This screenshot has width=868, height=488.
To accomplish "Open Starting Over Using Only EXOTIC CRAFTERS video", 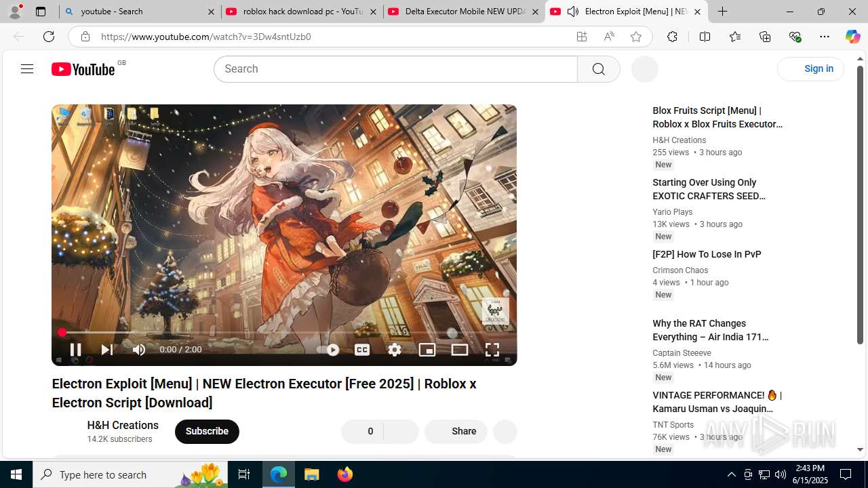I will pos(709,189).
